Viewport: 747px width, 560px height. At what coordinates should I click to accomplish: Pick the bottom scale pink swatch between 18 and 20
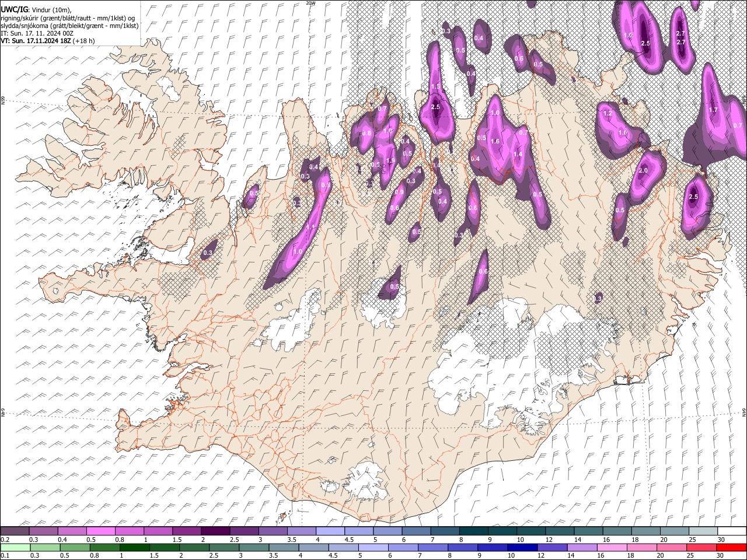click(x=643, y=547)
